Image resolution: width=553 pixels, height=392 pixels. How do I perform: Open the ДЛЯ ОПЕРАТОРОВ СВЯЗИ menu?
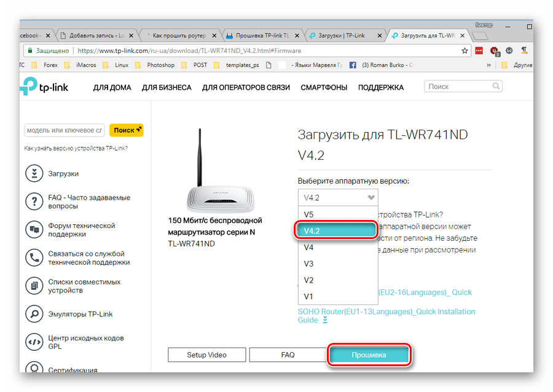coord(246,87)
